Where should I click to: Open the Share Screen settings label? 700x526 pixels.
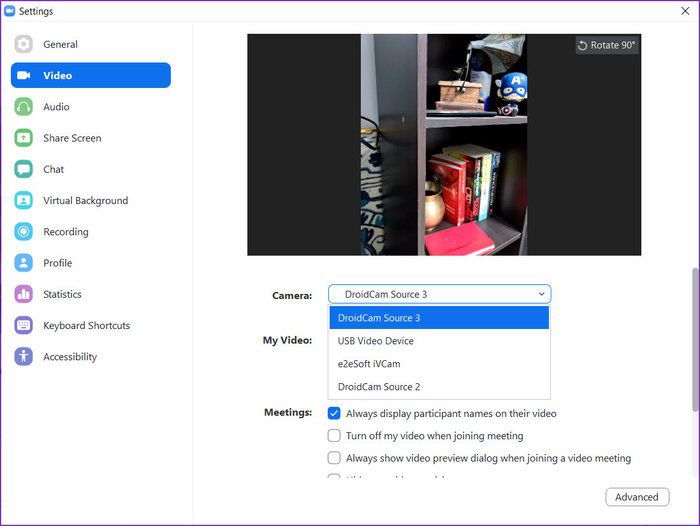coord(72,138)
